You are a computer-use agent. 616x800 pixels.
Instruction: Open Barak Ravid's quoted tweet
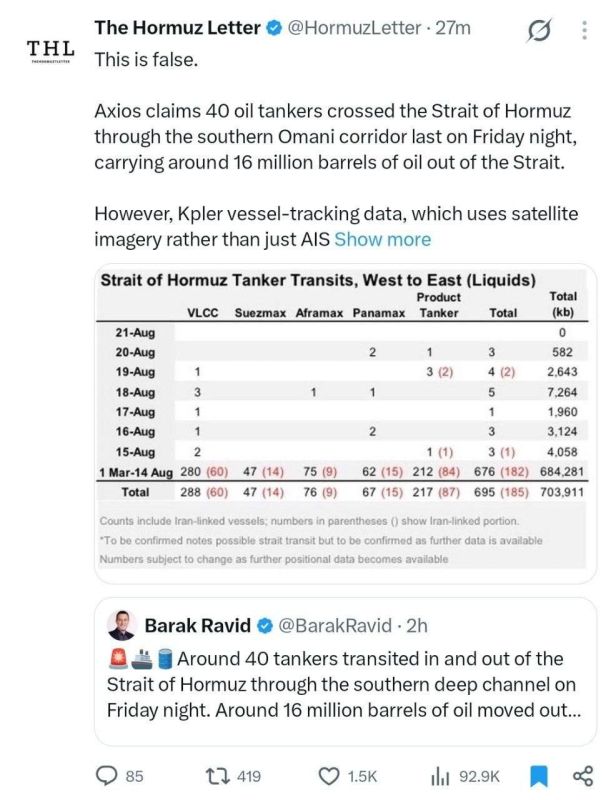coord(345,672)
